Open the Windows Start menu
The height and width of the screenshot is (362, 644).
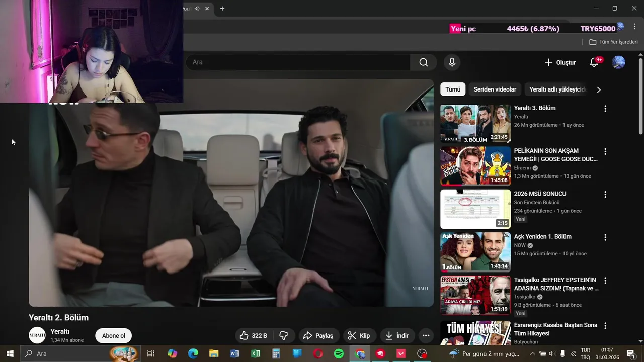click(10, 353)
